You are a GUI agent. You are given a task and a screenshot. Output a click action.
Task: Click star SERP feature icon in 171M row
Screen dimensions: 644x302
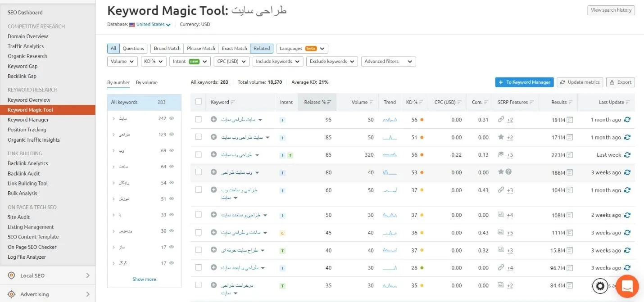coord(500,137)
